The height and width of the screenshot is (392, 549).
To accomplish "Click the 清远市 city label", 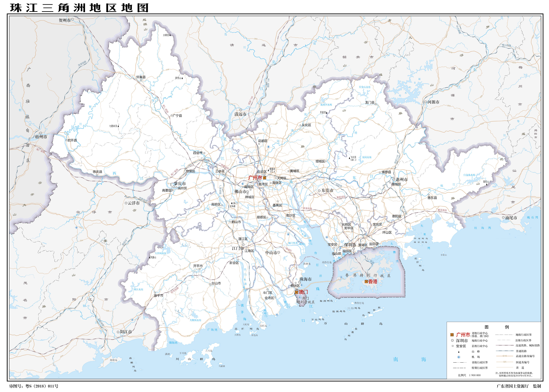I will pyautogui.click(x=240, y=114).
